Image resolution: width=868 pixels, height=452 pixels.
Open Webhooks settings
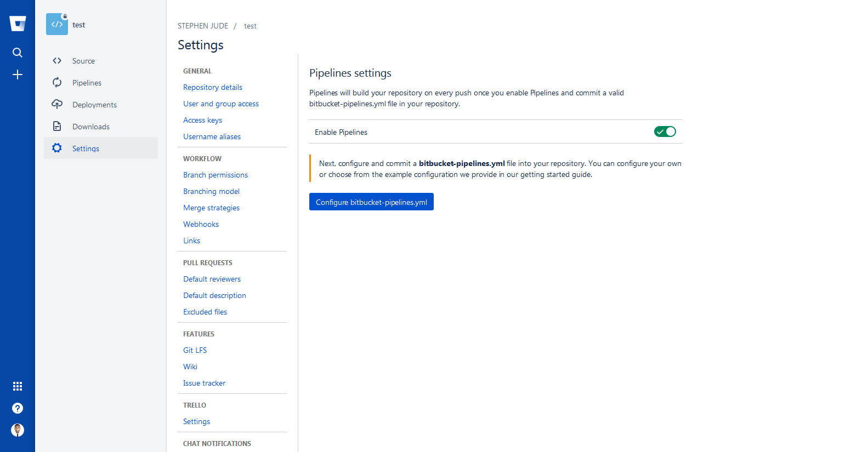[201, 224]
